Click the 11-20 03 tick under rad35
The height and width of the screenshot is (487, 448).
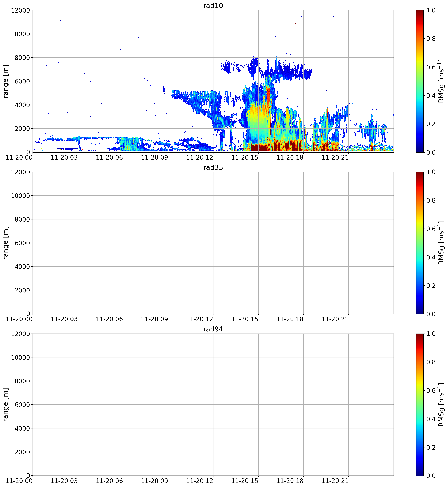click(64, 319)
